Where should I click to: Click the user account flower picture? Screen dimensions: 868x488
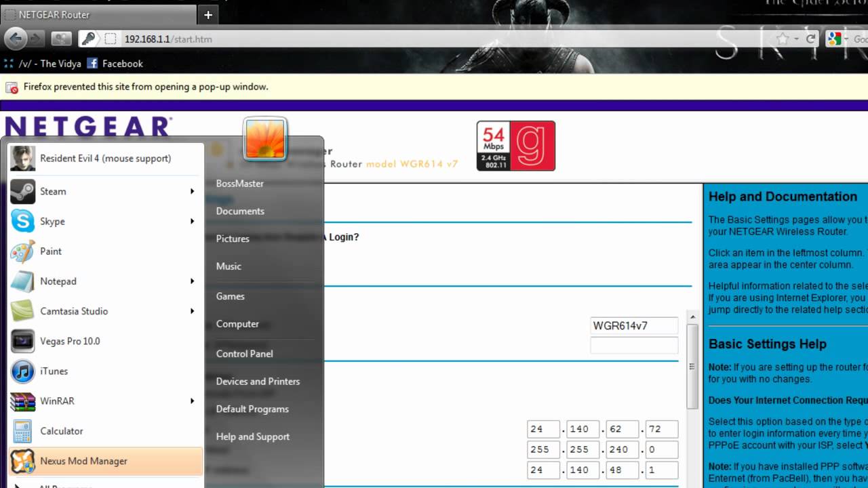coord(265,139)
